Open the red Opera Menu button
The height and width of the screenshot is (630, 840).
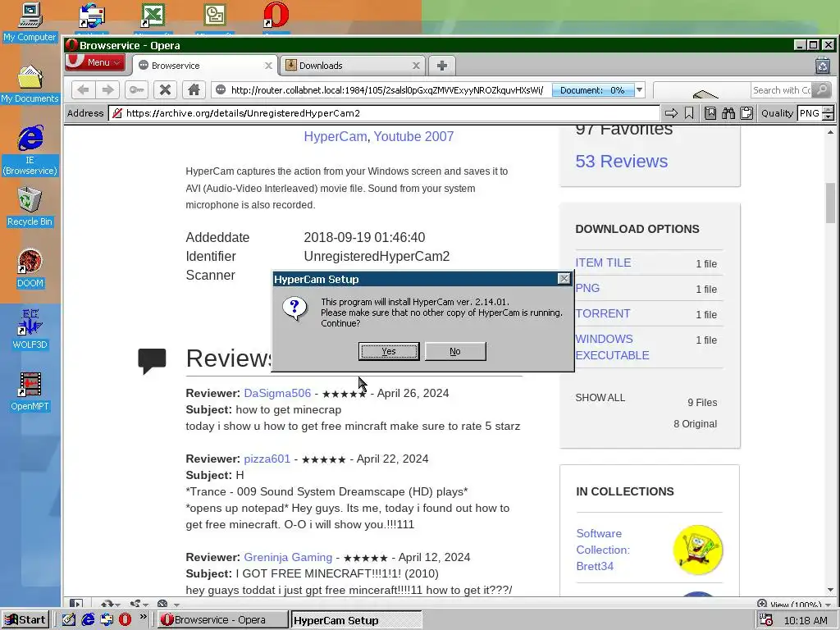(x=95, y=62)
